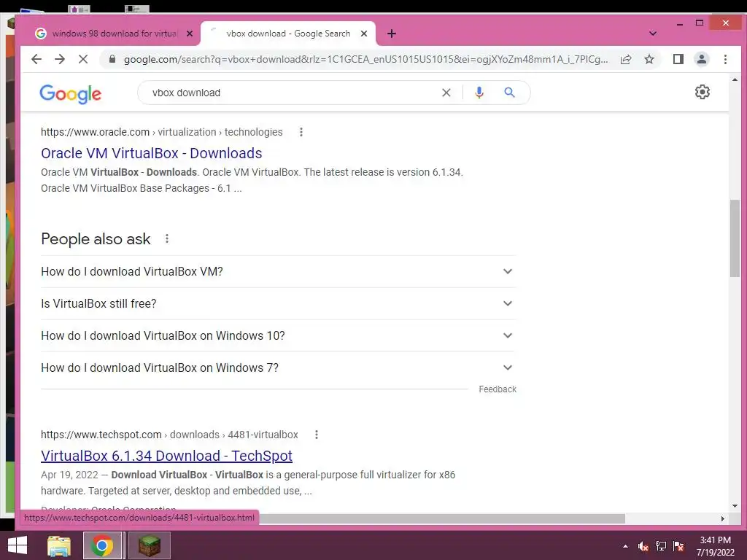Click scrollbar up arrow
The image size is (747, 560).
pyautogui.click(x=735, y=79)
